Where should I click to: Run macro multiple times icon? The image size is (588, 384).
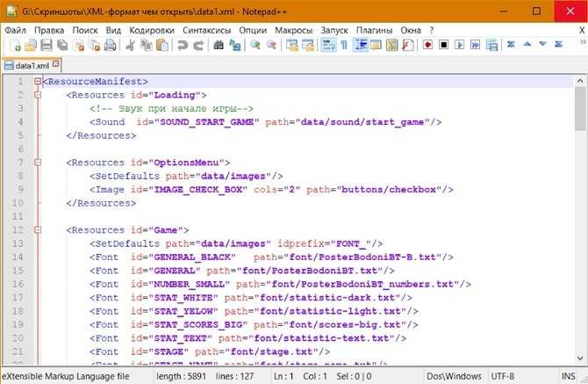click(x=475, y=46)
